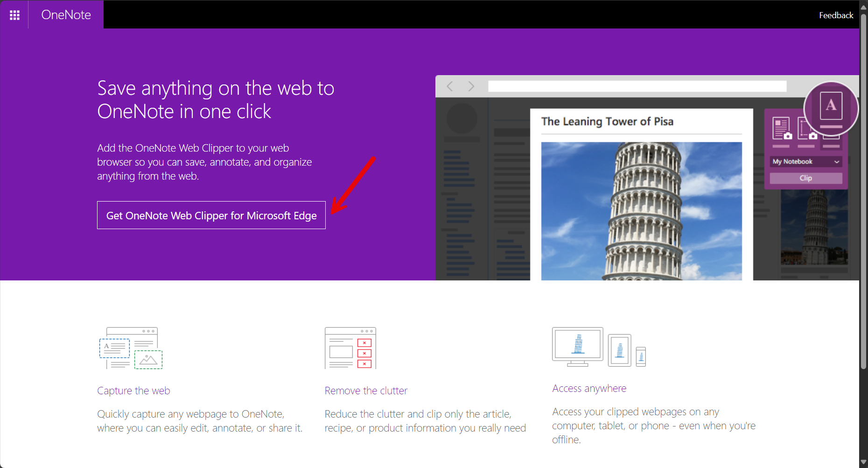Open the My Notebook chevron arrow
The image size is (868, 468).
(x=836, y=161)
